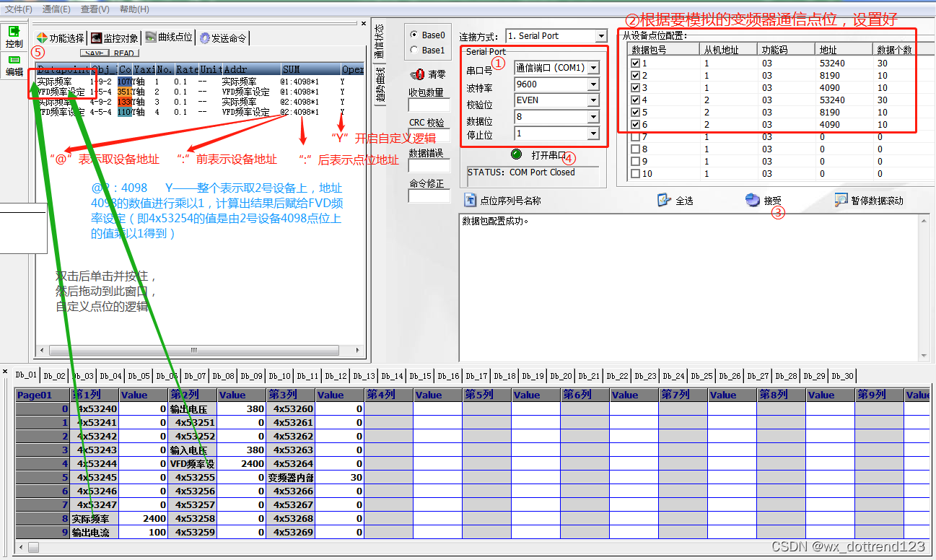The height and width of the screenshot is (560, 936).
Task: Click the 全选 select-all icon
Action: coord(665,200)
